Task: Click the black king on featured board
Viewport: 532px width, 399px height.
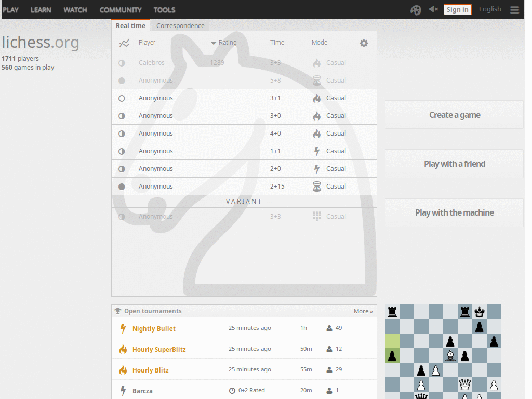Action: (x=480, y=312)
